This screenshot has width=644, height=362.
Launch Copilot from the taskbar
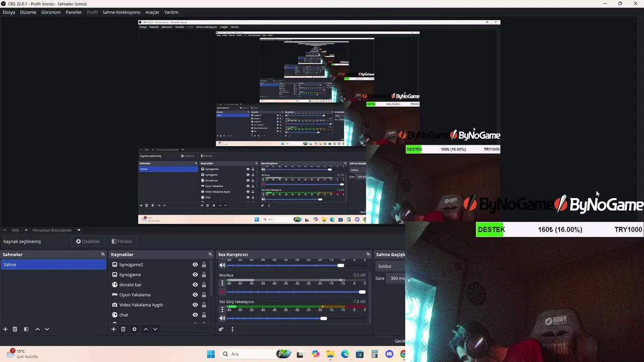click(315, 354)
